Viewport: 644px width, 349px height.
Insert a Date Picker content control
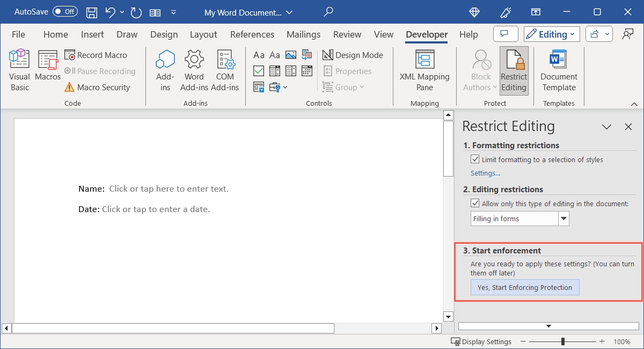pyautogui.click(x=307, y=71)
